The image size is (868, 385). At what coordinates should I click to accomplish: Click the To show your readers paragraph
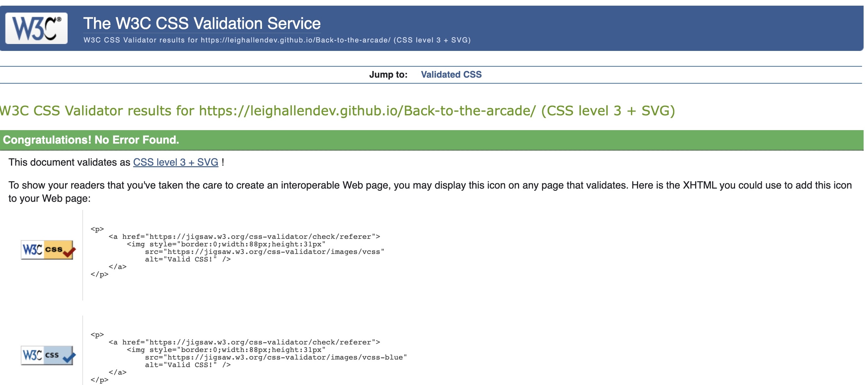tap(430, 185)
